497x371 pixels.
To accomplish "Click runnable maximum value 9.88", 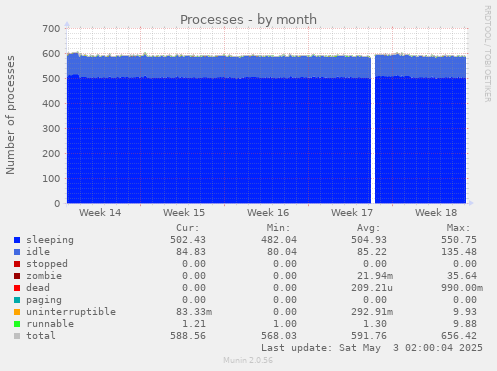I will click(465, 324).
